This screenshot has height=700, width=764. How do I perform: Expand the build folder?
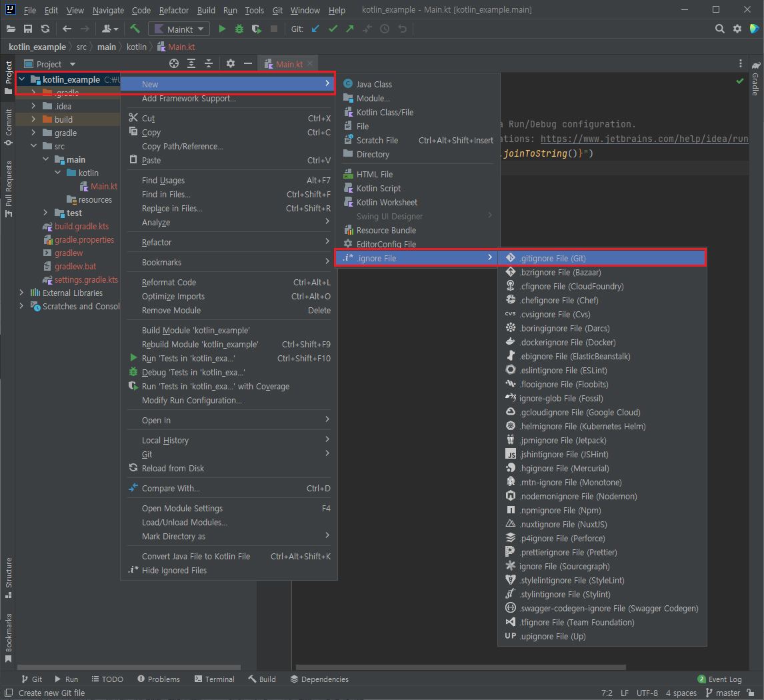pyautogui.click(x=33, y=119)
